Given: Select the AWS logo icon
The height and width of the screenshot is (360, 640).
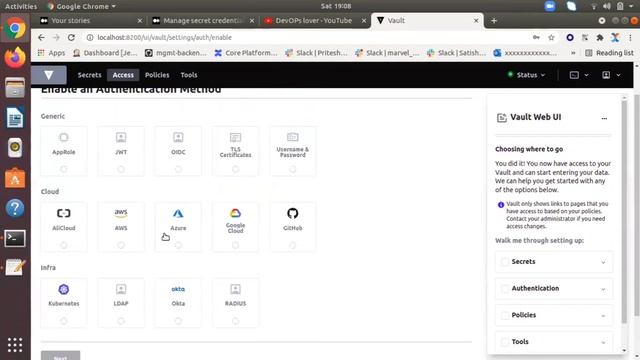Looking at the screenshot, I should [121, 213].
